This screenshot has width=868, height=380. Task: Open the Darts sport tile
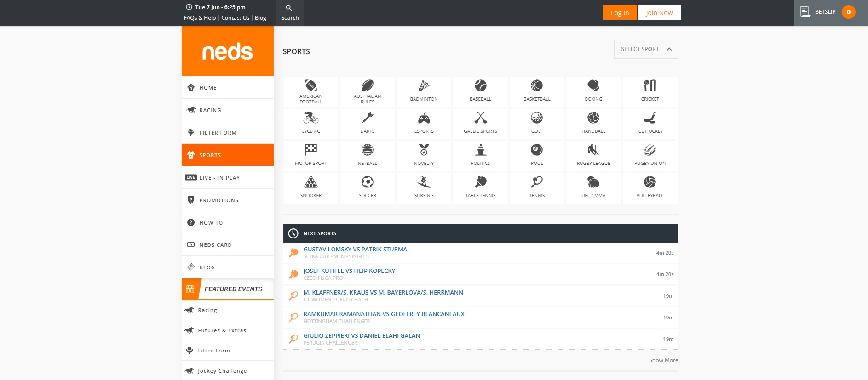point(368,124)
